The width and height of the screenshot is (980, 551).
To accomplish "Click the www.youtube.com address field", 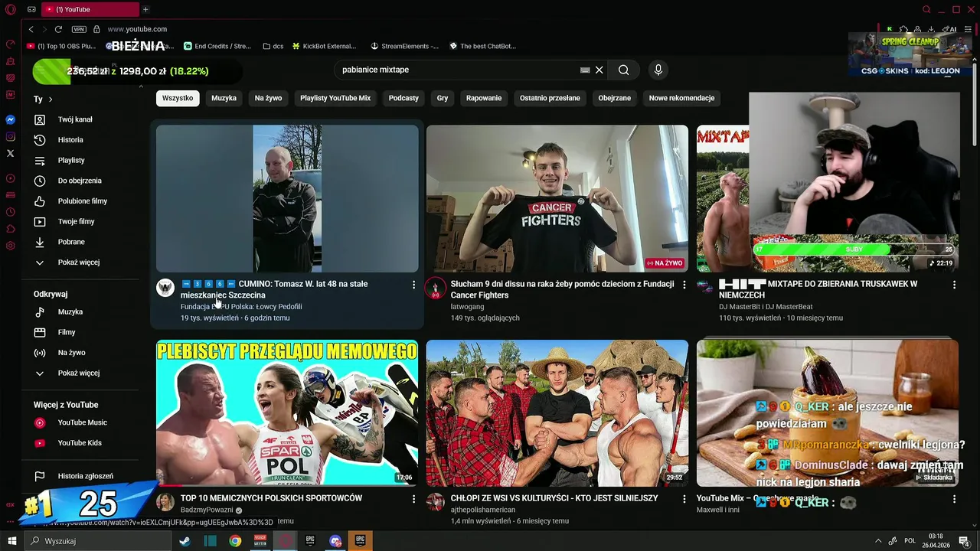I will [137, 29].
